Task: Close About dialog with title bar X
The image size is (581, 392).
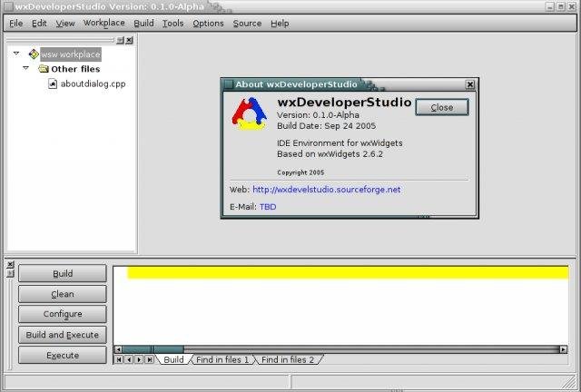Action: (470, 84)
